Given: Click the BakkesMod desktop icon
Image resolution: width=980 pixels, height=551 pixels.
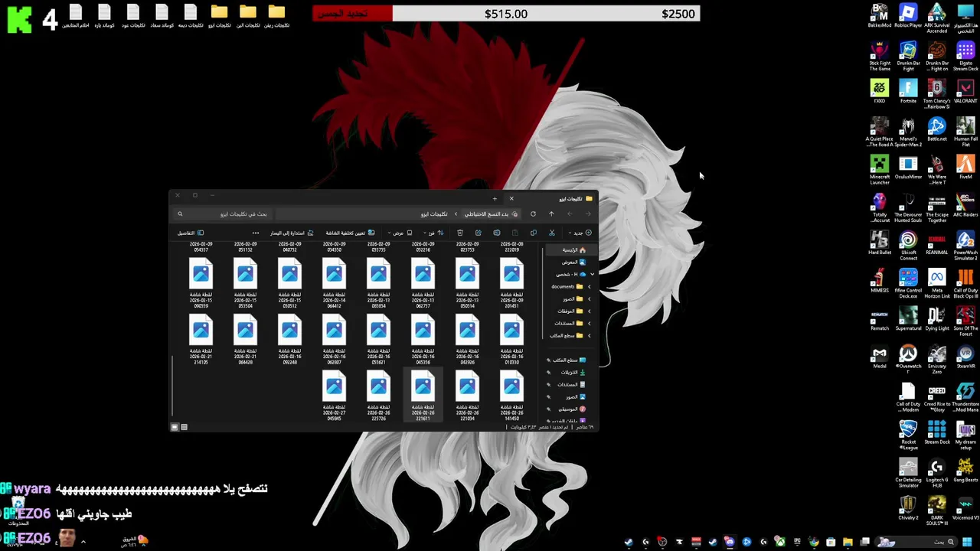Looking at the screenshot, I should point(880,16).
